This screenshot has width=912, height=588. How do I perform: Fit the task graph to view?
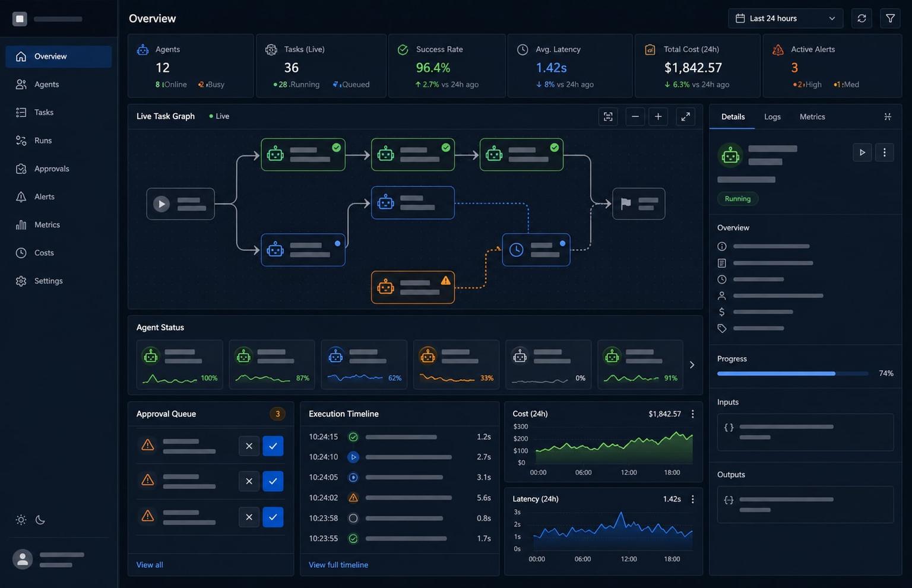(608, 116)
